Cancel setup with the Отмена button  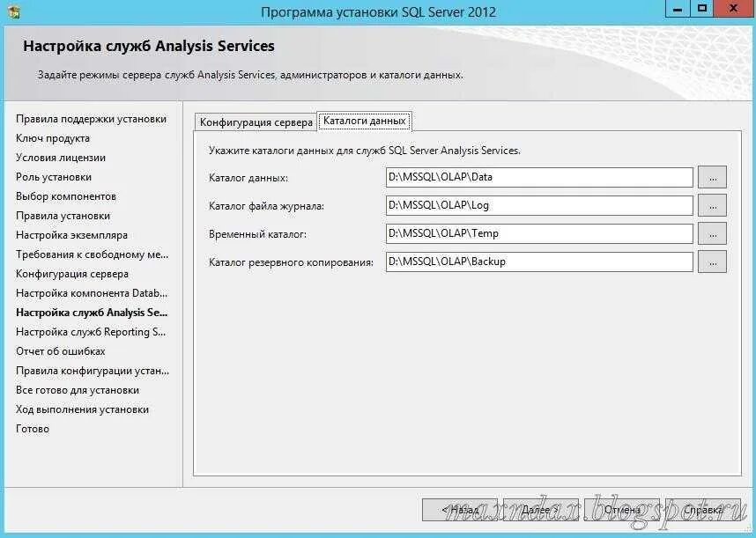pos(622,510)
